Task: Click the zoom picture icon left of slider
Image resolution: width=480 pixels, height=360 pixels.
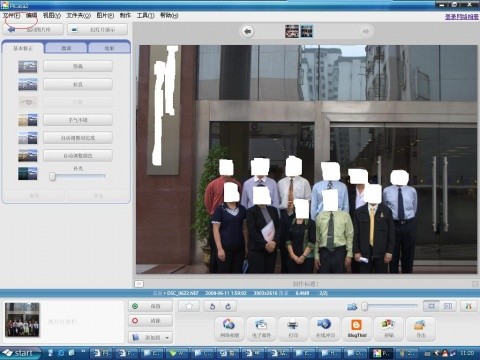Action: point(352,306)
